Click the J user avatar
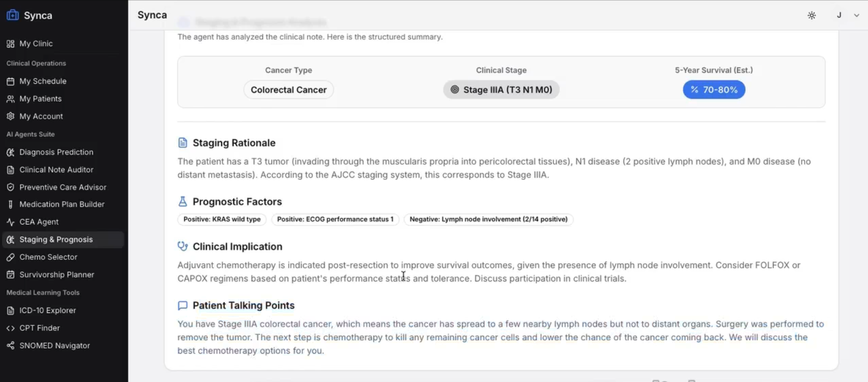The image size is (868, 382). pyautogui.click(x=839, y=15)
